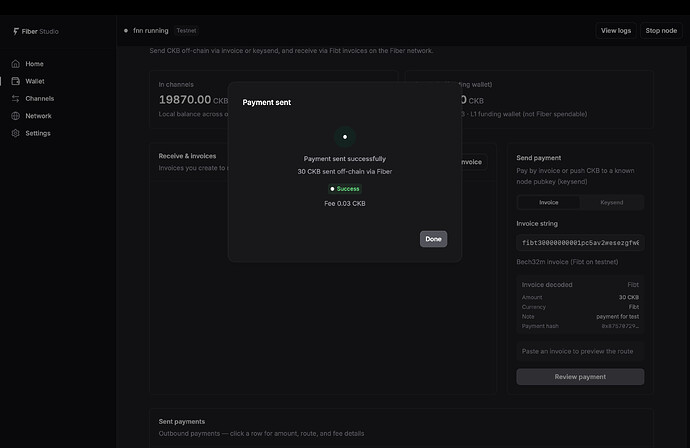690x448 pixels.
Task: Click the Wallet icon in sidebar
Action: [x=15, y=81]
